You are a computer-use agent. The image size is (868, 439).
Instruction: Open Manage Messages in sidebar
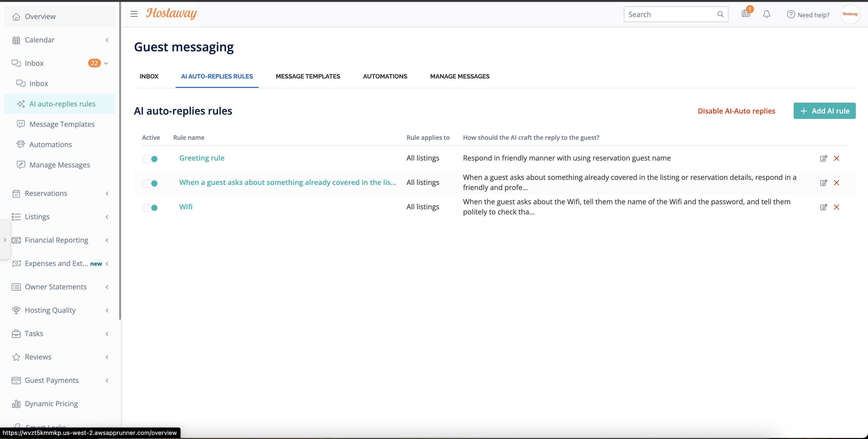point(60,165)
